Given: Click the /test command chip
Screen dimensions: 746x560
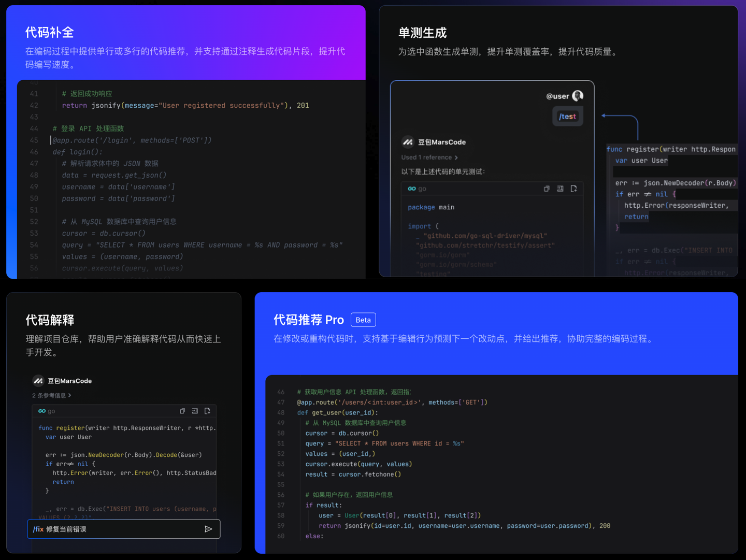Looking at the screenshot, I should 567,116.
